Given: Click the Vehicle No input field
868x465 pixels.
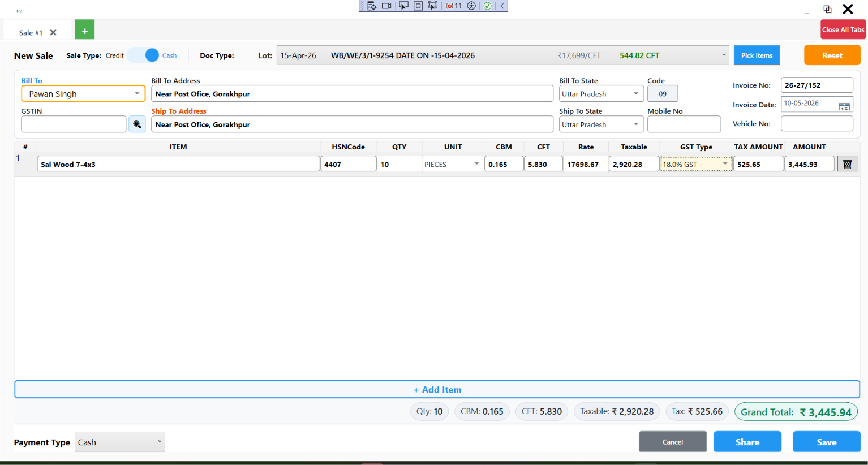Looking at the screenshot, I should pos(817,123).
